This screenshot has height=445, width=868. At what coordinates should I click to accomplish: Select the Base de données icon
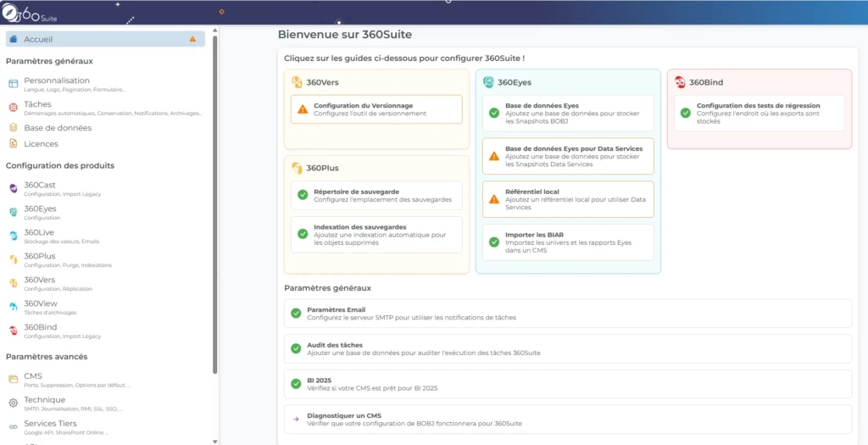[13, 128]
